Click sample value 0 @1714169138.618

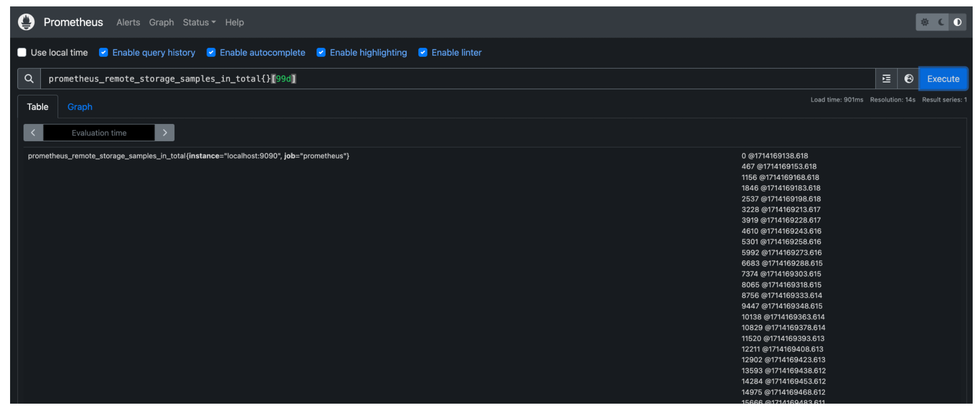point(775,156)
